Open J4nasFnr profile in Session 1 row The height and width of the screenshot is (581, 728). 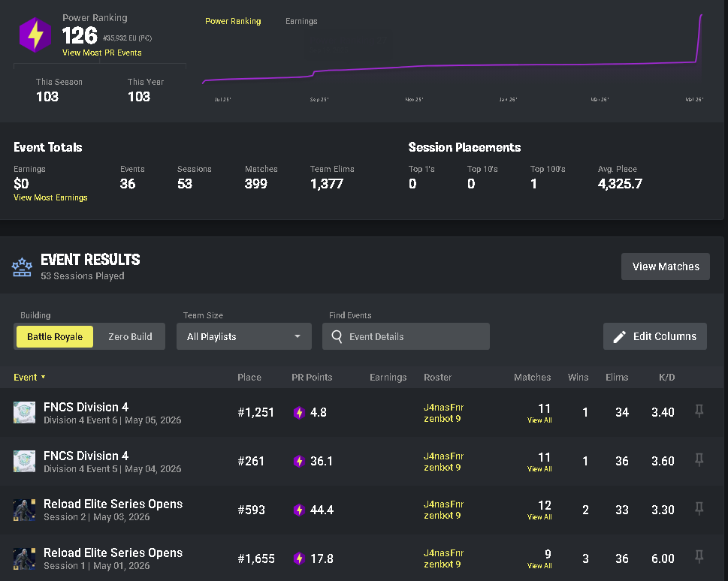[443, 553]
